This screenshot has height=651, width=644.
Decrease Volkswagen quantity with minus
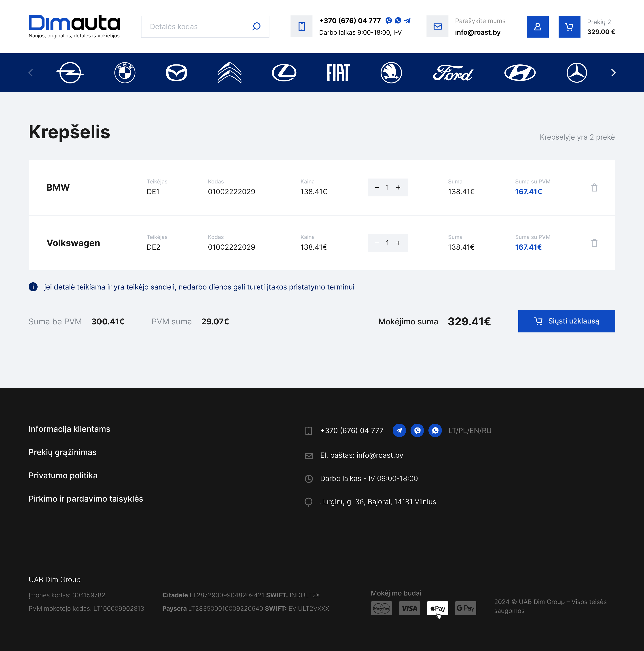[x=377, y=243]
